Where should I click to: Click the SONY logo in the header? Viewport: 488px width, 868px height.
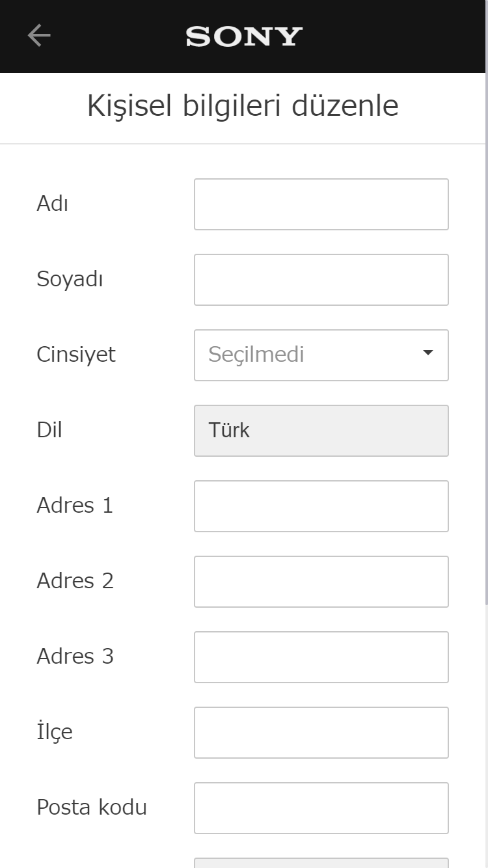coord(243,36)
